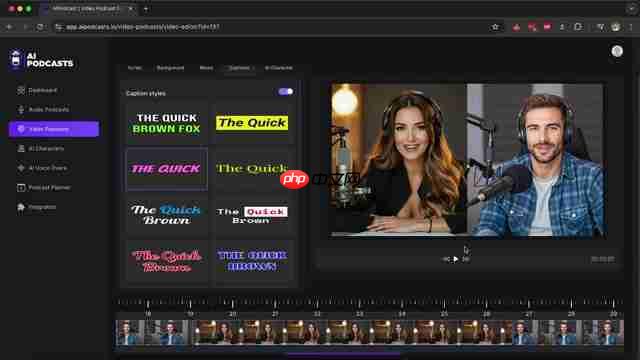Choose blue outlined THE QUICK BROWN style
The width and height of the screenshot is (640, 360).
[252, 261]
